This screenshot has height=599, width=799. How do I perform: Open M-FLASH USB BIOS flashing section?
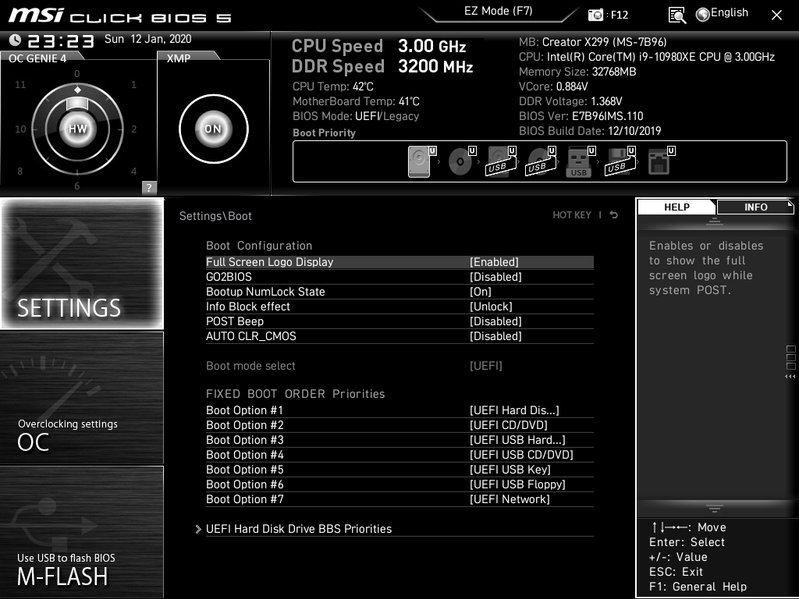(x=82, y=532)
